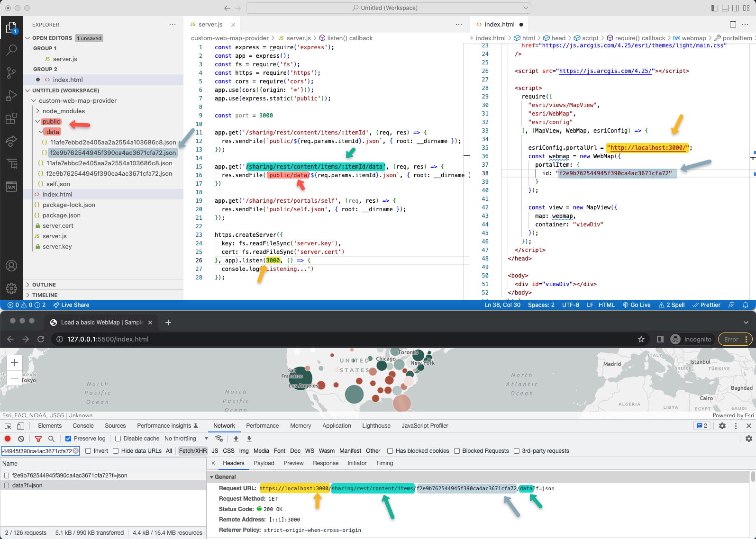The height and width of the screenshot is (539, 756).
Task: Open the request Timing tab
Action: pos(384,463)
